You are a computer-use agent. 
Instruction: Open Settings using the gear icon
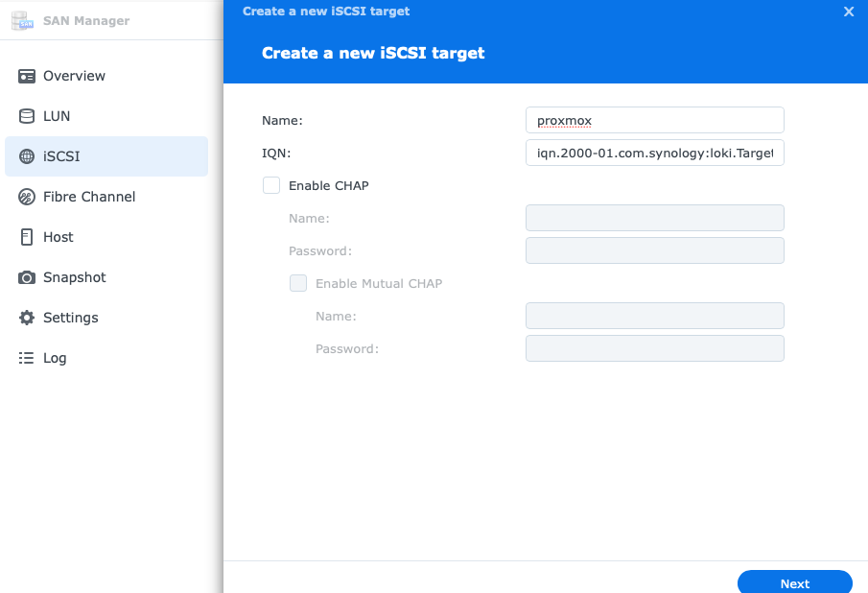coord(27,318)
